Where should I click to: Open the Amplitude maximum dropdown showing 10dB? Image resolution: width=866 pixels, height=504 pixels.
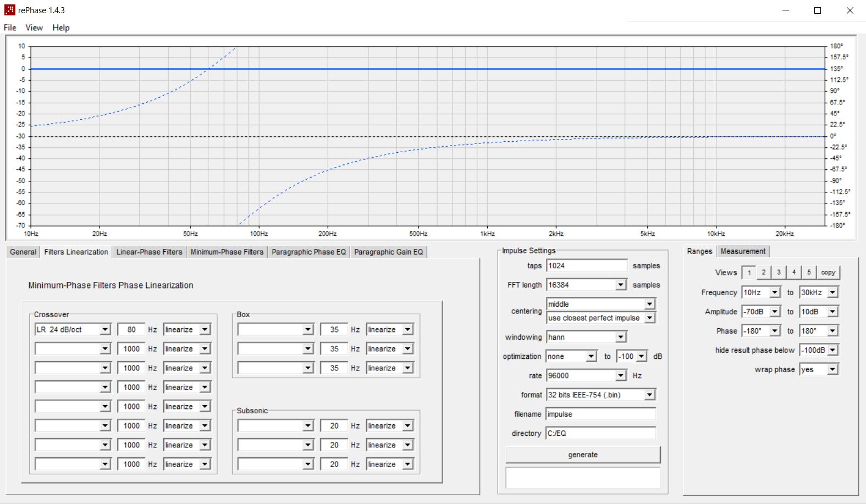pos(819,312)
